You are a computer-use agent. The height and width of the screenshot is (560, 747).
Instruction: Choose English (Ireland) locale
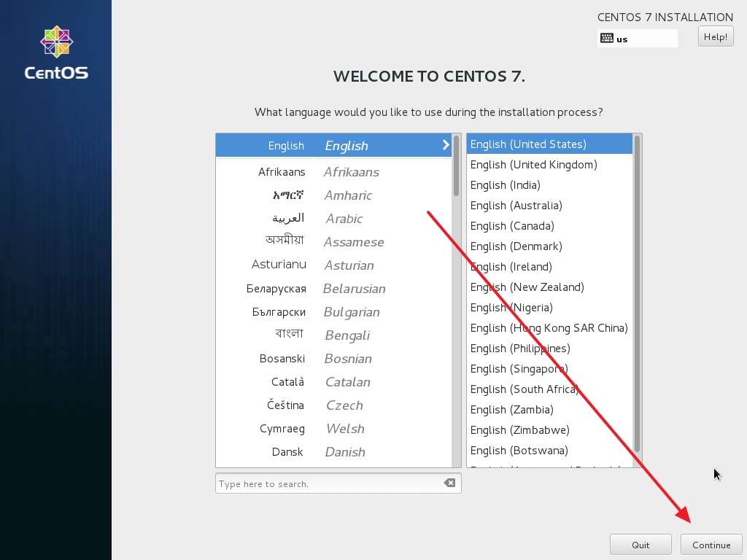[x=550, y=267]
